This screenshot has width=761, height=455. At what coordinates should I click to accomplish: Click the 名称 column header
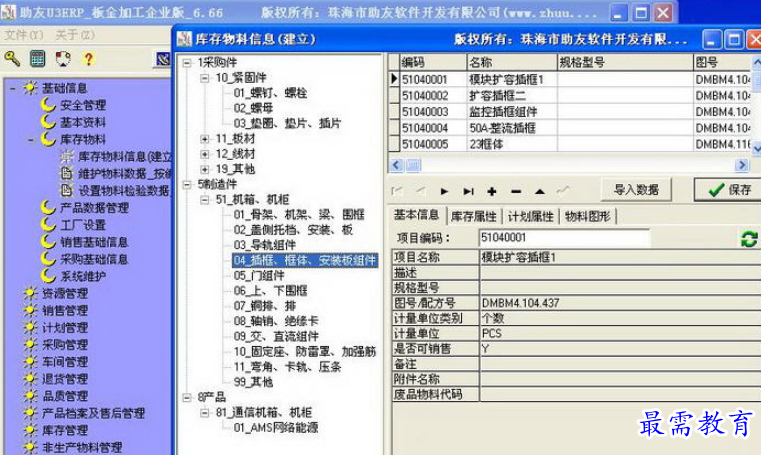pos(512,62)
